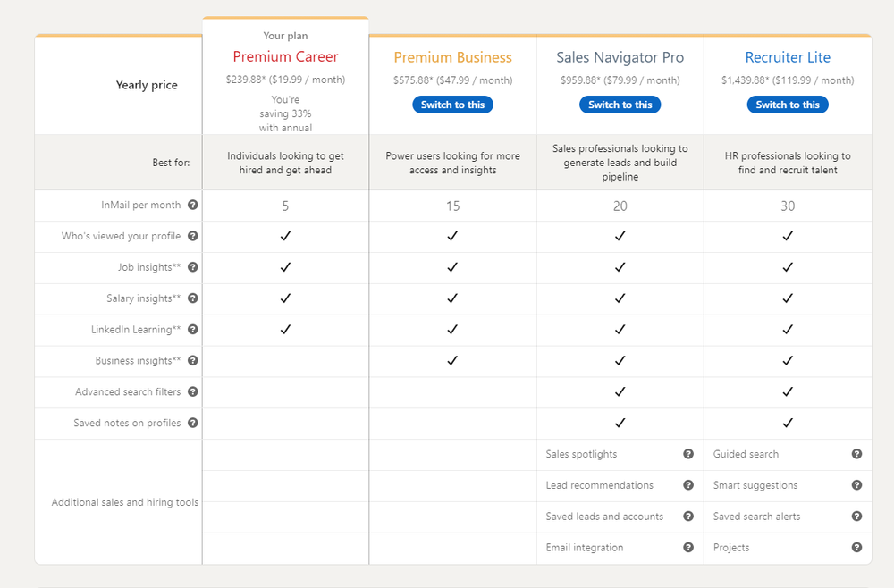
Task: Click the 'Advanced search filters' label
Action: tap(128, 391)
